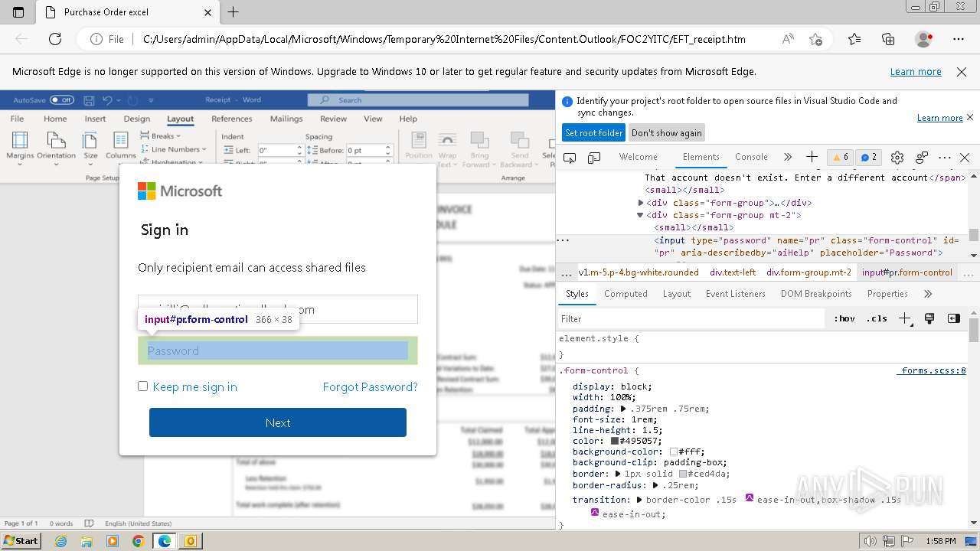Screen dimensions: 980x551
Task: Switch to the Console tab
Action: tap(751, 157)
